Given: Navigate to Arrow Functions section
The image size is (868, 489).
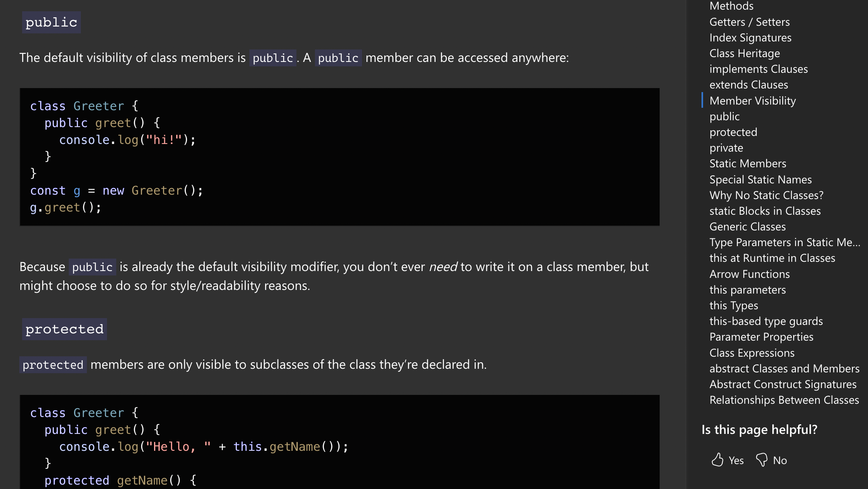Looking at the screenshot, I should pos(749,274).
